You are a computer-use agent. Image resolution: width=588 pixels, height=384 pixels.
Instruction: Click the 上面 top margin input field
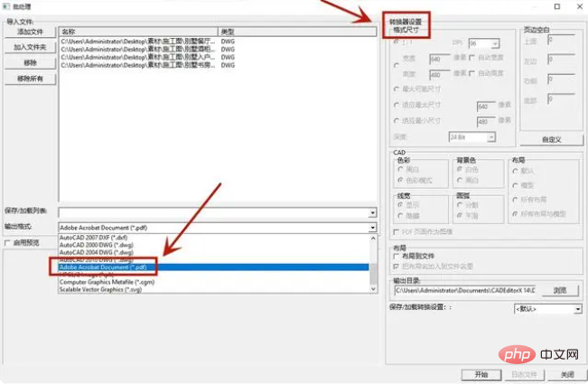561,40
